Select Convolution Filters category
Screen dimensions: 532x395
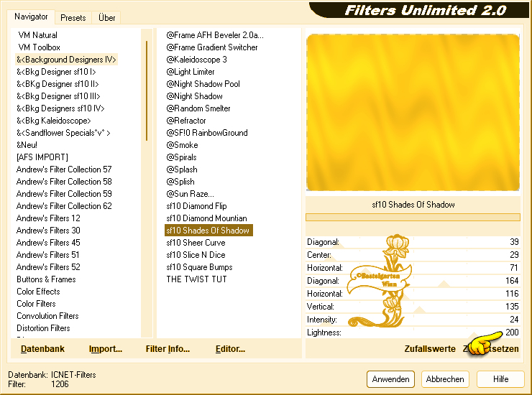[x=47, y=316]
